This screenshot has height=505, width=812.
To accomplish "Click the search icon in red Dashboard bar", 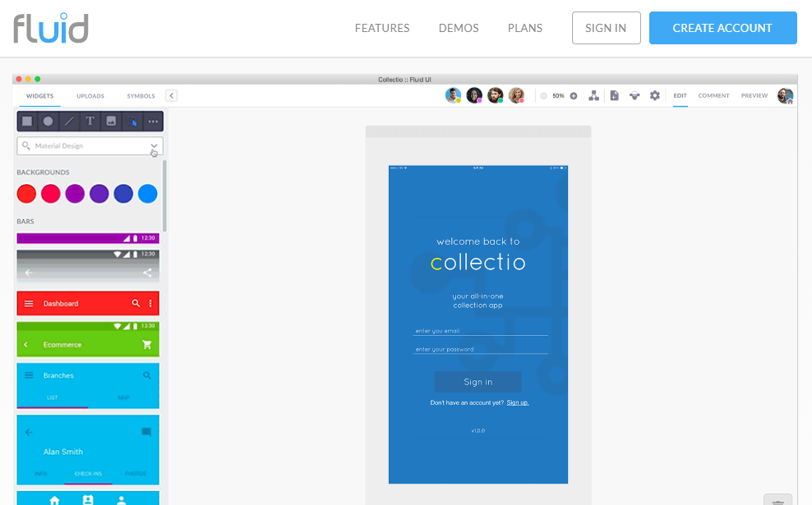I will (136, 303).
